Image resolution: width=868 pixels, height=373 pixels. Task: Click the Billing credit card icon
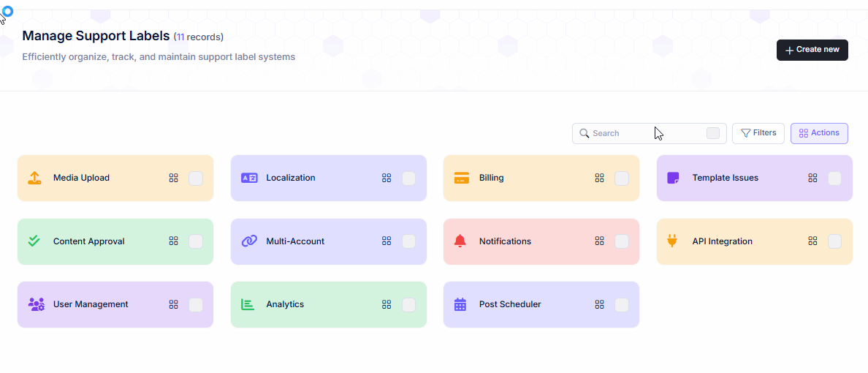[x=462, y=178]
